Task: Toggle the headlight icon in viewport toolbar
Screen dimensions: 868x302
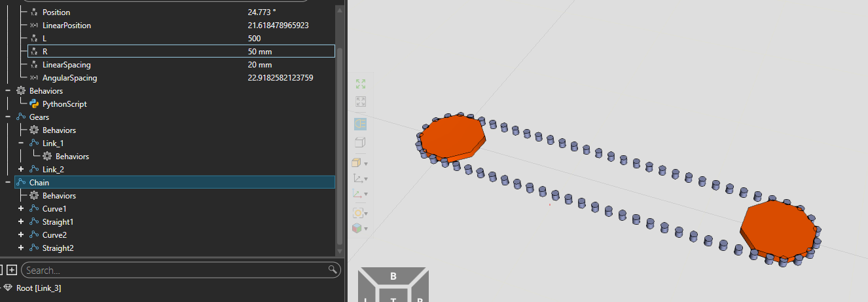Action: click(x=360, y=124)
